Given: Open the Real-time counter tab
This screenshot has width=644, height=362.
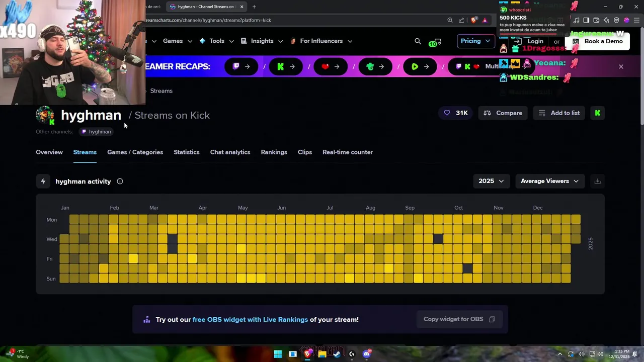Looking at the screenshot, I should tap(348, 152).
